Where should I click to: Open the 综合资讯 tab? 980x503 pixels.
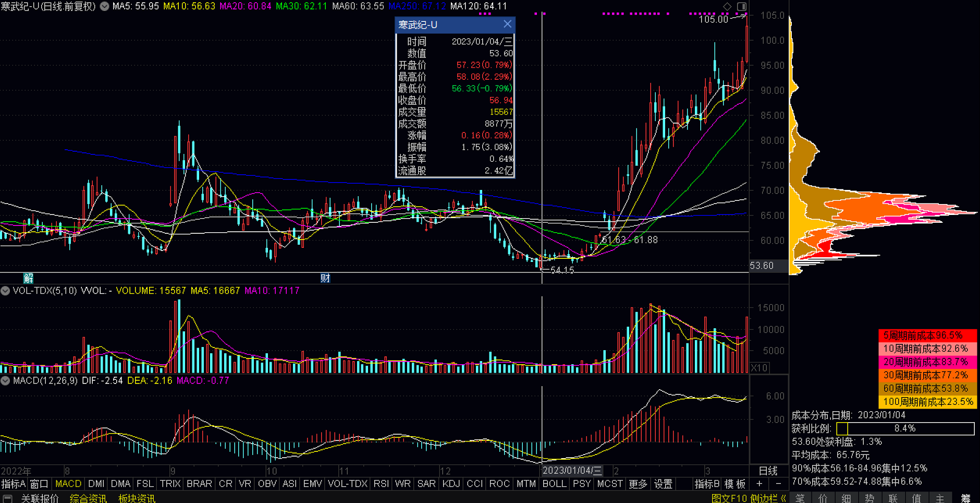click(x=88, y=498)
